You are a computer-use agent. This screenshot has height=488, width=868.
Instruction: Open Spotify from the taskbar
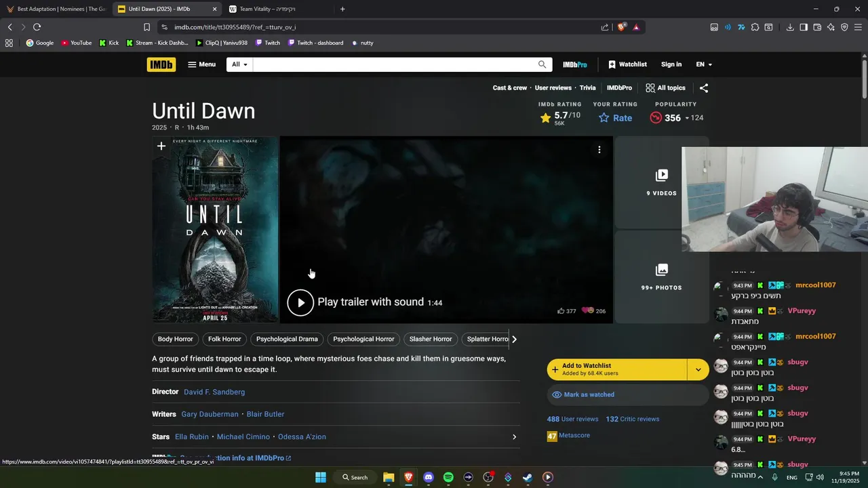click(x=448, y=477)
